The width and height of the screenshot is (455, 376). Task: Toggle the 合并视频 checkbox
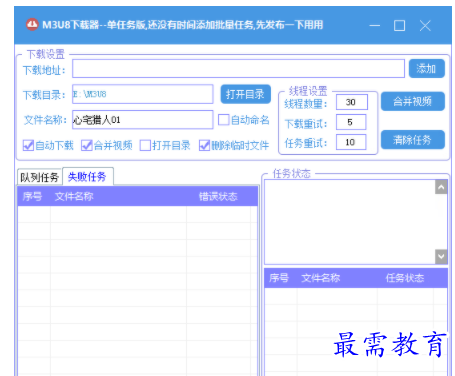click(87, 145)
